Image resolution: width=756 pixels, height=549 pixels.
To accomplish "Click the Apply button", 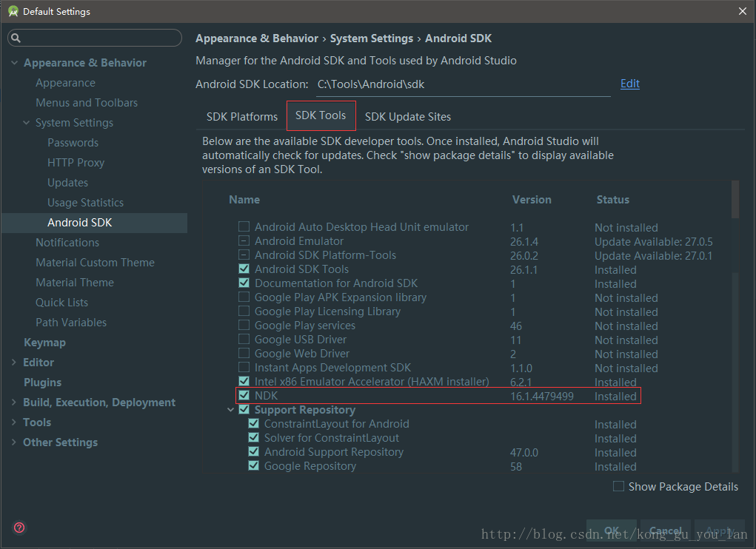I will (720, 531).
